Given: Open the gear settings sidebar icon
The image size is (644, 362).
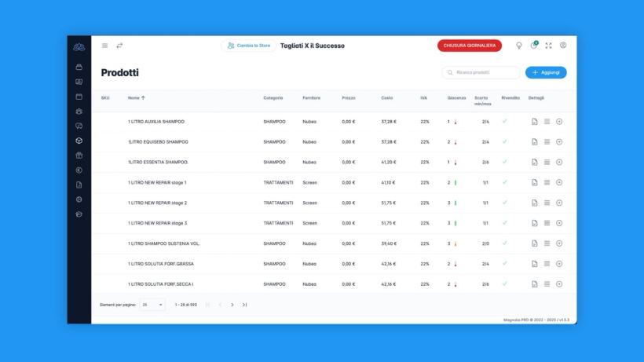Looking at the screenshot, I should [79, 199].
